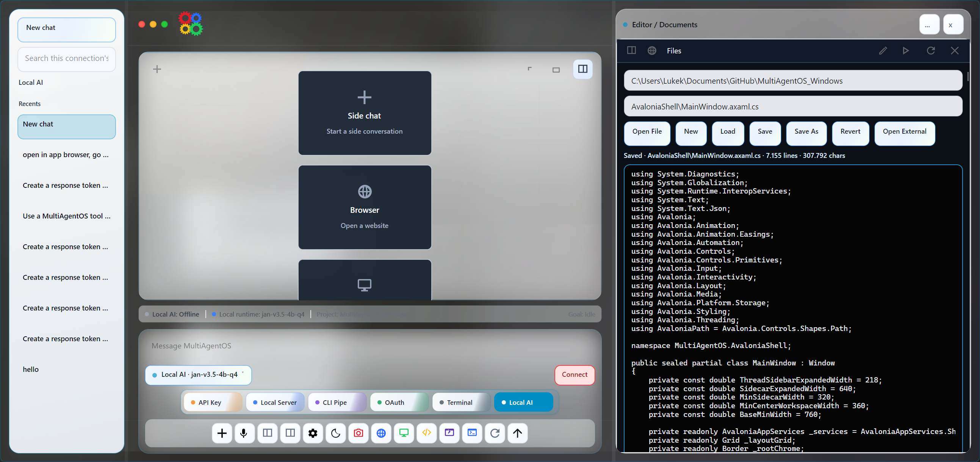This screenshot has width=980, height=462.
Task: Click the macOS-style yellow minimize dot
Action: (x=153, y=24)
